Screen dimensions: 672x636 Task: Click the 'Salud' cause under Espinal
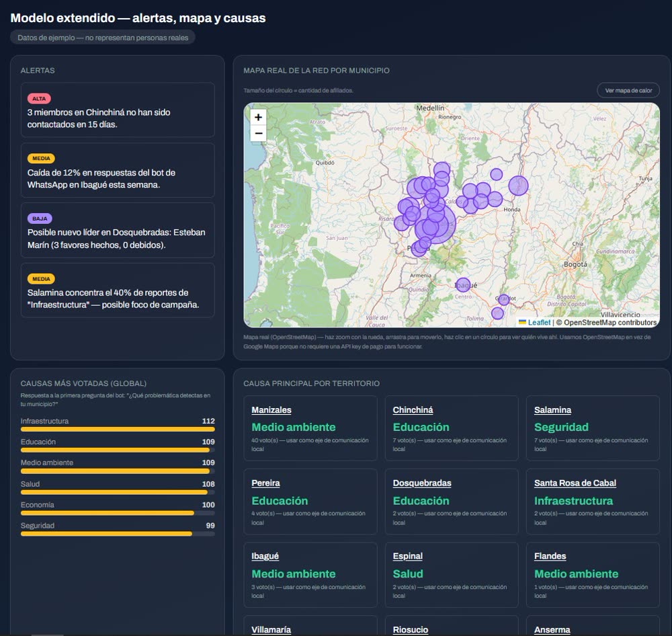click(x=408, y=574)
